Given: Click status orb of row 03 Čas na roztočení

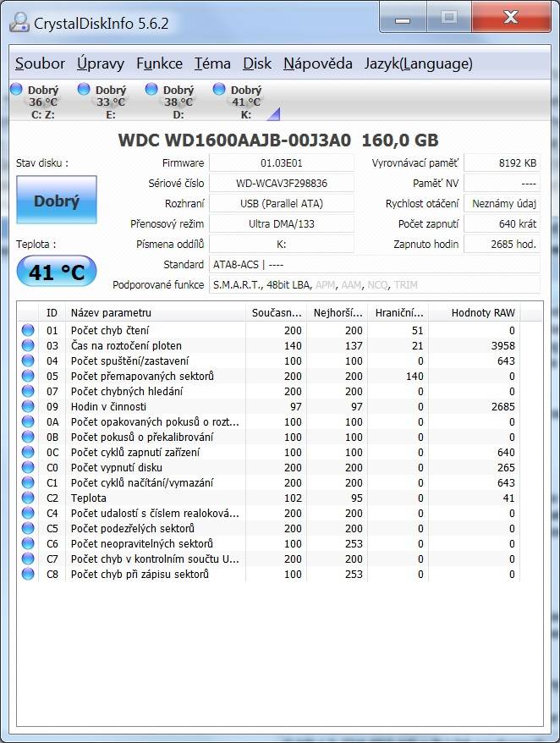Looking at the screenshot, I should [28, 345].
